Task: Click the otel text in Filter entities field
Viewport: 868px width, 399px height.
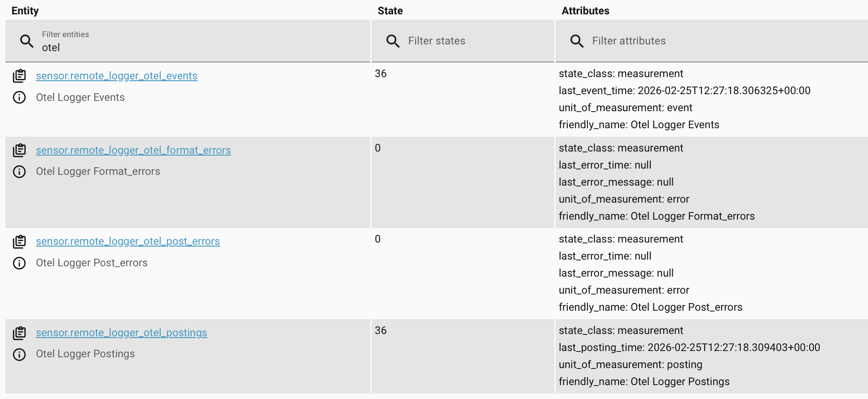Action: [x=51, y=48]
